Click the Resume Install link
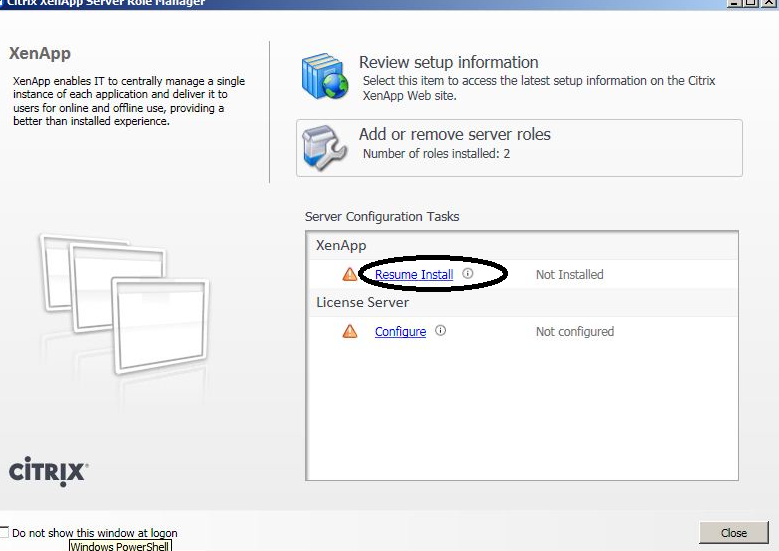The width and height of the screenshot is (779, 551). (414, 274)
